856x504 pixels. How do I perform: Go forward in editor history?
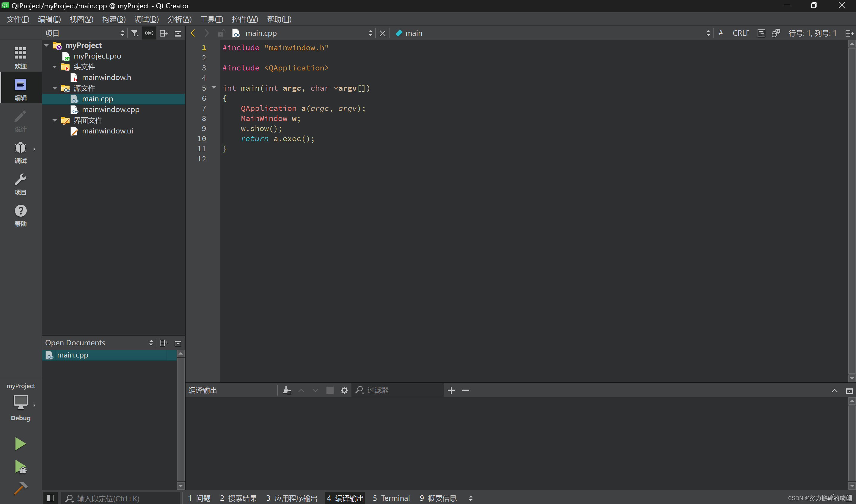206,33
